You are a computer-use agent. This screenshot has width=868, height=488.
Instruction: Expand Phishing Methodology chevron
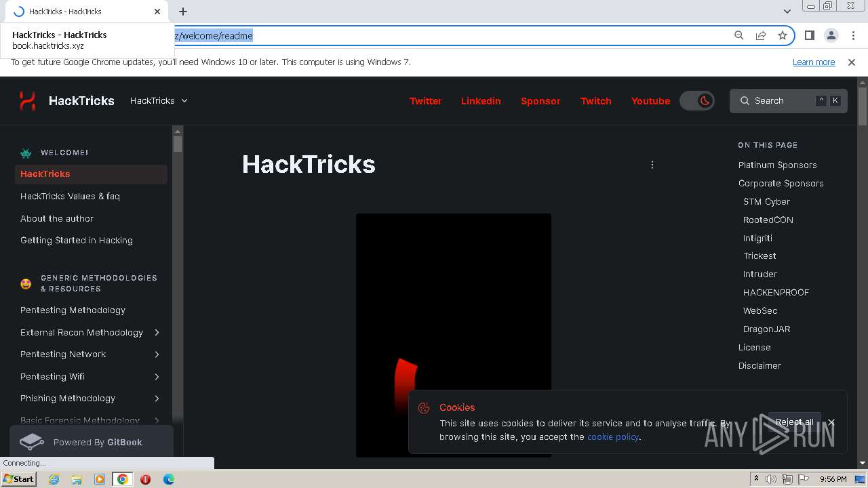click(x=157, y=399)
